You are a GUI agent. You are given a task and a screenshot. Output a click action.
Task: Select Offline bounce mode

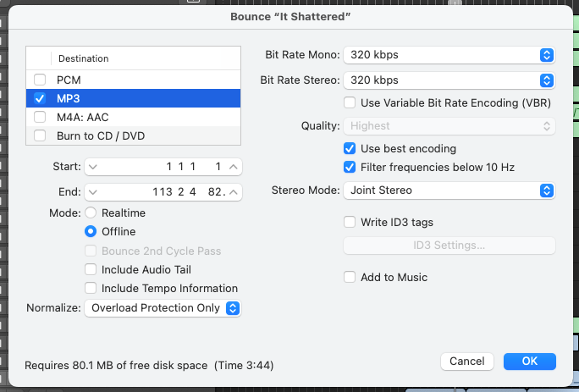point(91,231)
